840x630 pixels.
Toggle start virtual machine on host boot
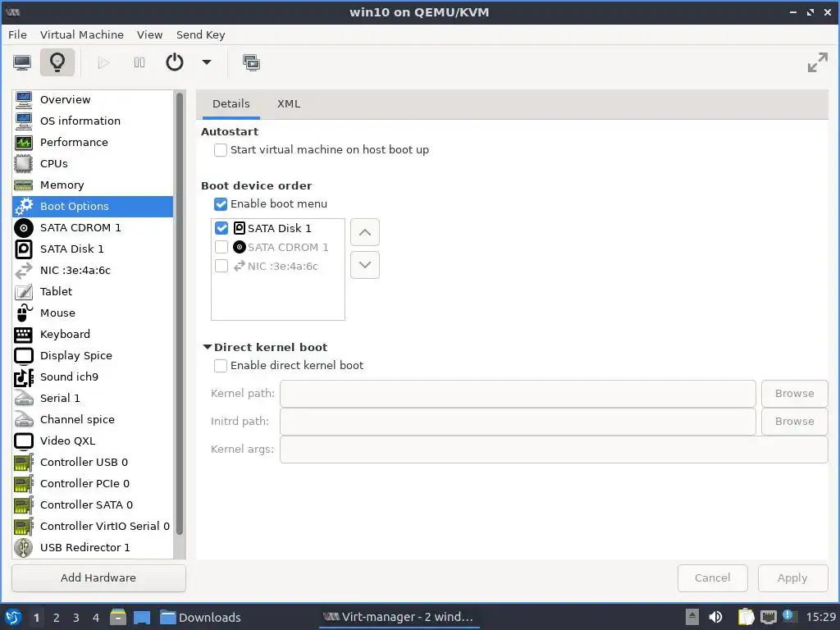[x=220, y=150]
